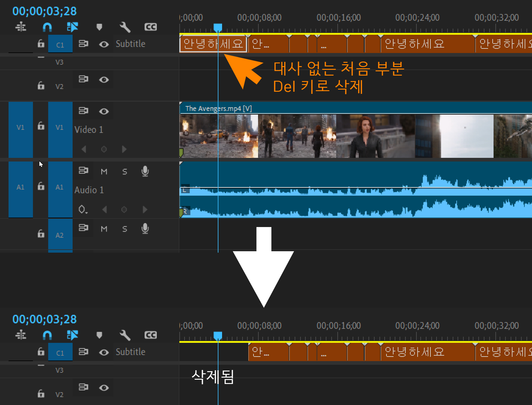Screen dimensions: 532x405
Task: Toggle sync lock on V2 track, lower timeline
Action: click(x=83, y=387)
